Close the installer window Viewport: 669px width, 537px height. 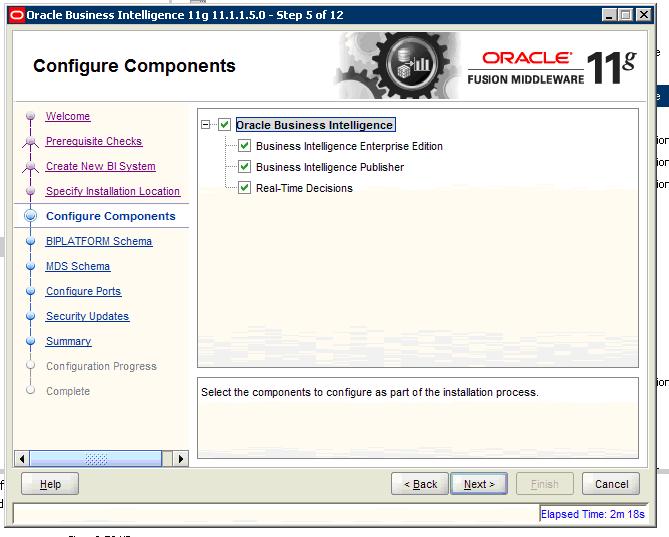pyautogui.click(x=643, y=15)
